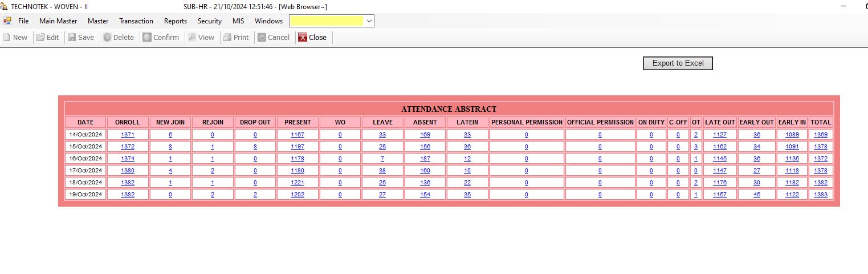Open the Reports menu
The image size is (868, 274).
click(176, 21)
